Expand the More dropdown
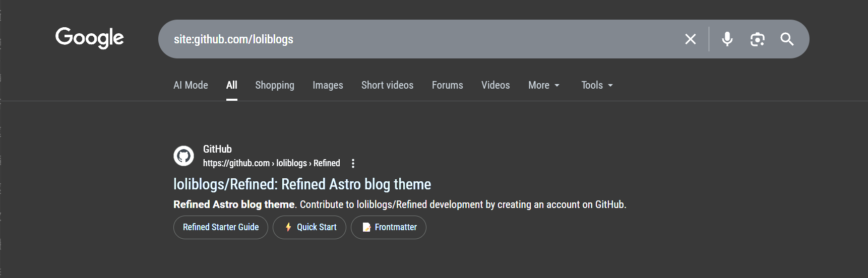Screen dimensions: 868x278 543,85
